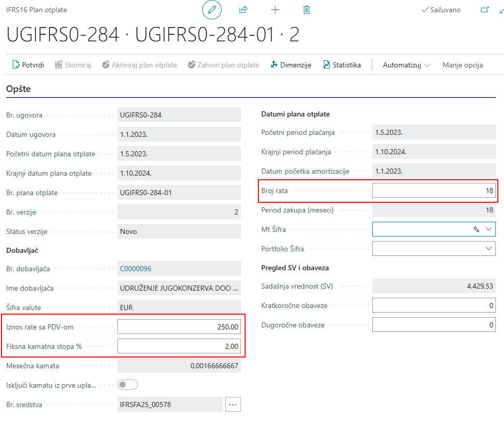
Task: Open the Portfolio Šifra dropdown arrow
Action: click(489, 249)
